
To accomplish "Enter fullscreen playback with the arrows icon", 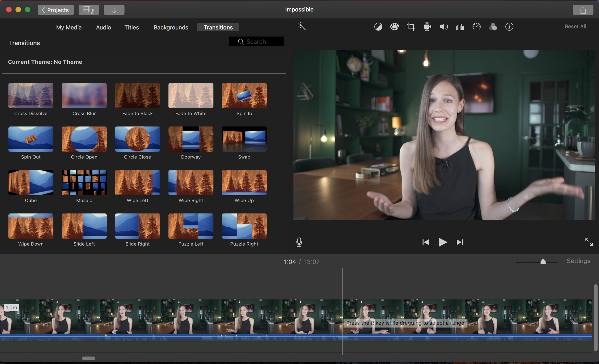I will 589,242.
